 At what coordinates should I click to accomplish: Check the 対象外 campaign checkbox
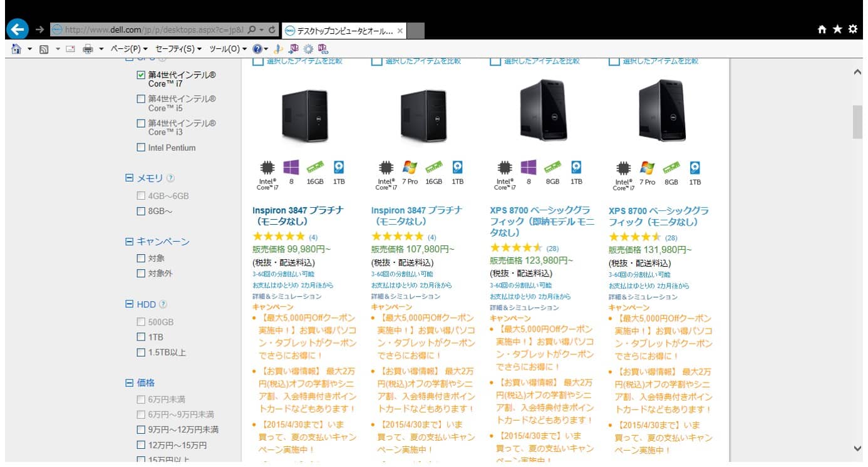[x=141, y=274]
